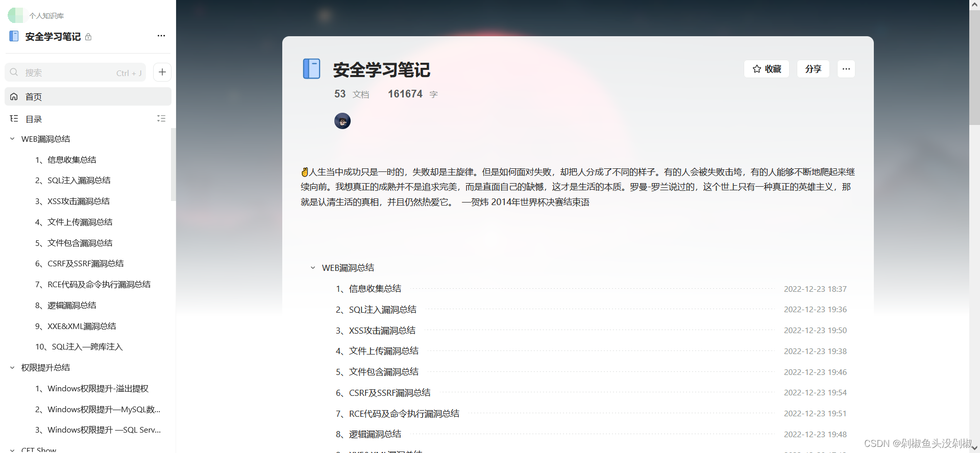Open sidebar item 3、Windows权限提升 —SQL Serv...

(x=98, y=430)
